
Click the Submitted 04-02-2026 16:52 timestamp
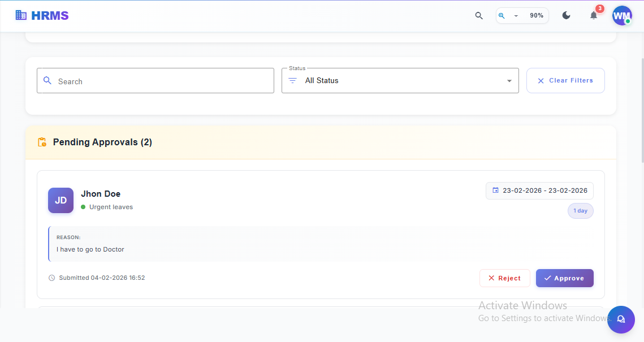[102, 278]
